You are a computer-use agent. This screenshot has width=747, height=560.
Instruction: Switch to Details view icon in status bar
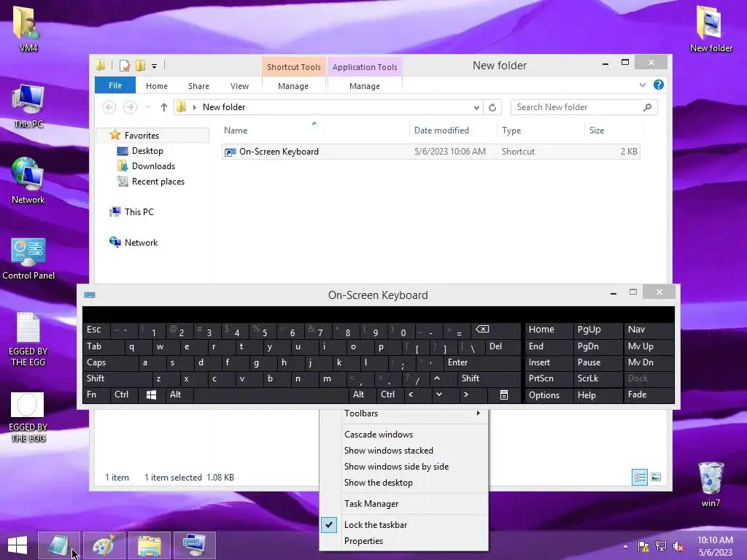pyautogui.click(x=639, y=477)
